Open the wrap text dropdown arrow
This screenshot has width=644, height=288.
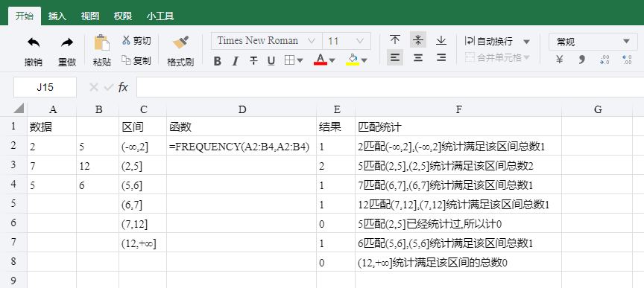tap(526, 42)
